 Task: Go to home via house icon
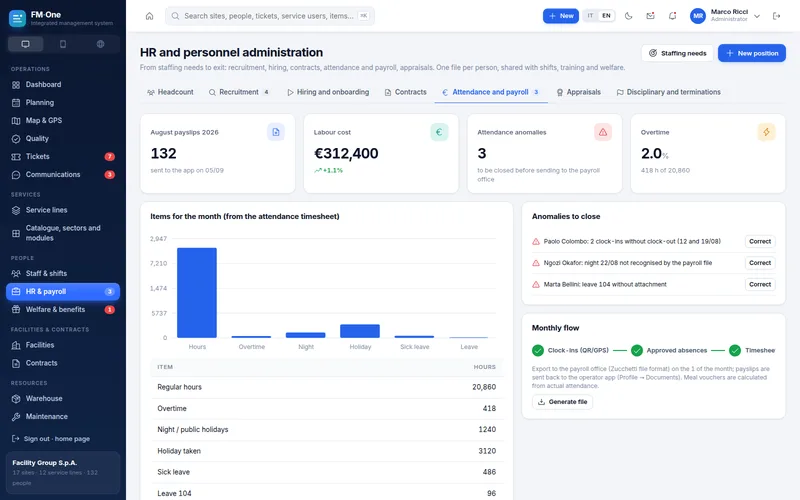149,16
